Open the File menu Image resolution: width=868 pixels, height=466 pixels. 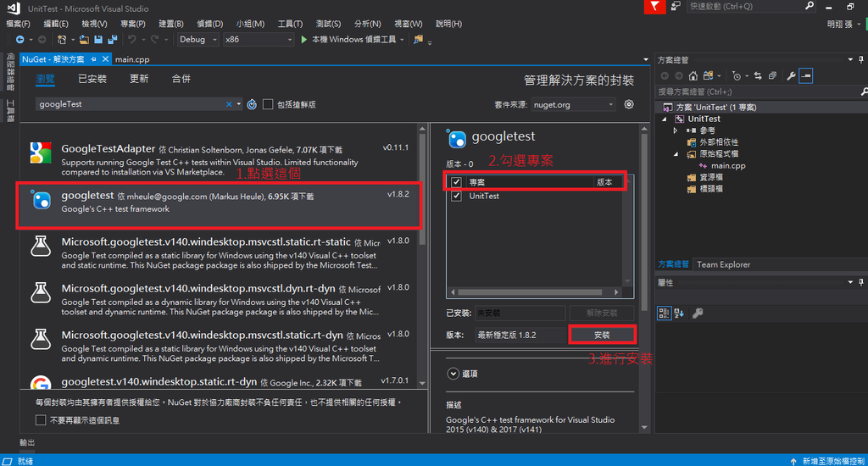18,24
